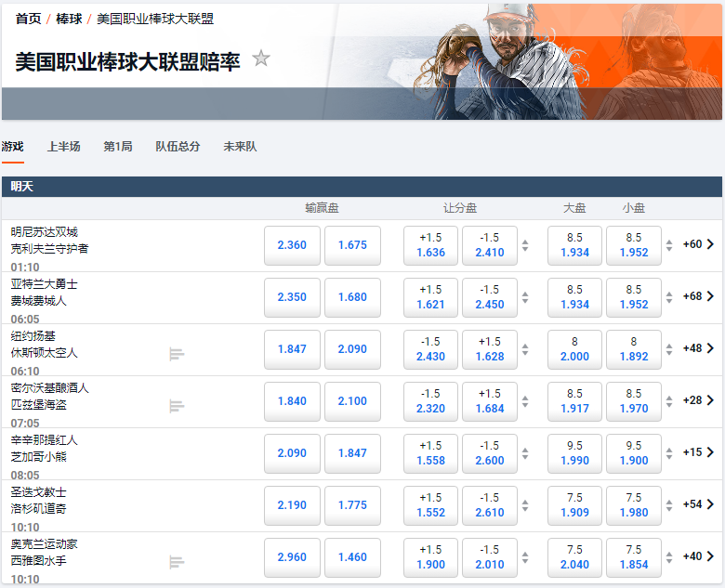Expand +15 more markets for 辛辛那提红人
Image resolution: width=725 pixels, height=588 pixels.
pyautogui.click(x=698, y=453)
